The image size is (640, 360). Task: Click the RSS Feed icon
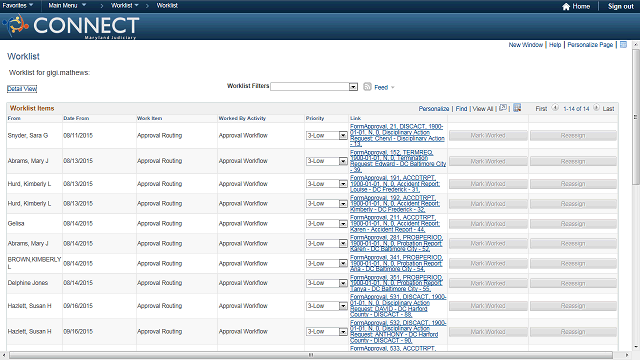pyautogui.click(x=367, y=87)
